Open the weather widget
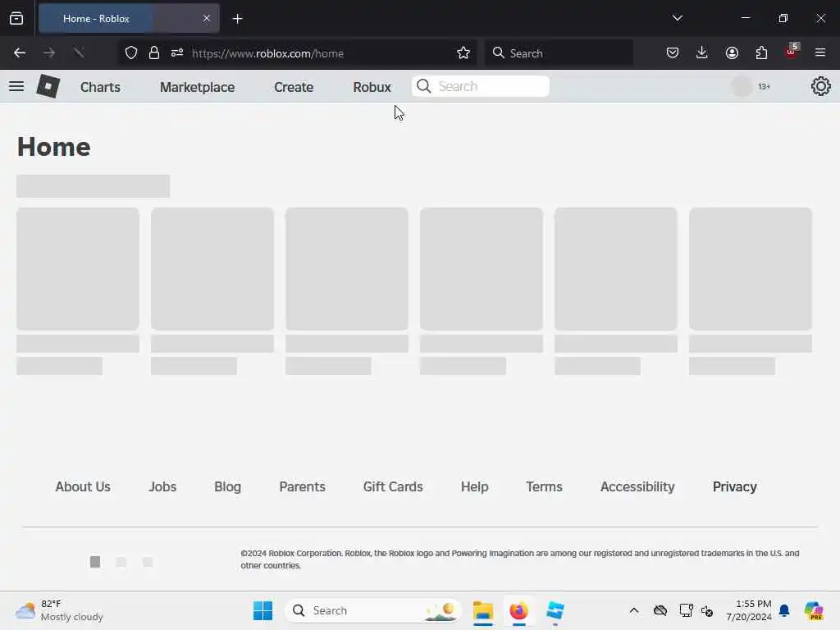The image size is (840, 630). (59, 610)
